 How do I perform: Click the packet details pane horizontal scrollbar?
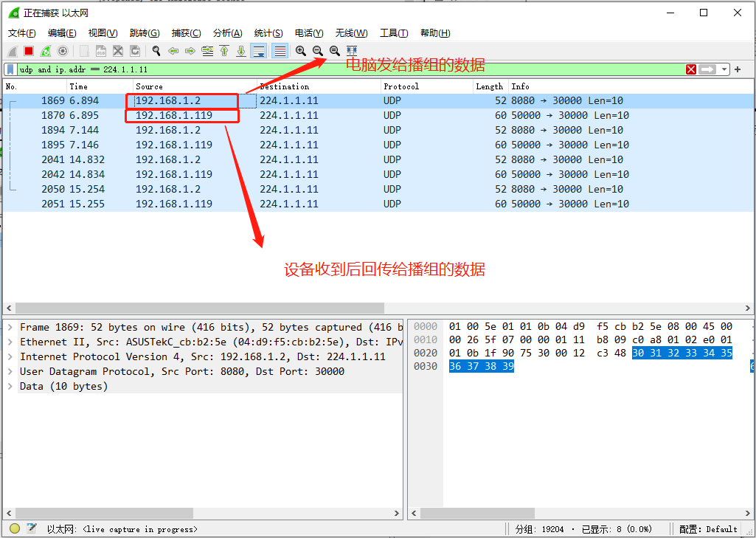[x=104, y=513]
